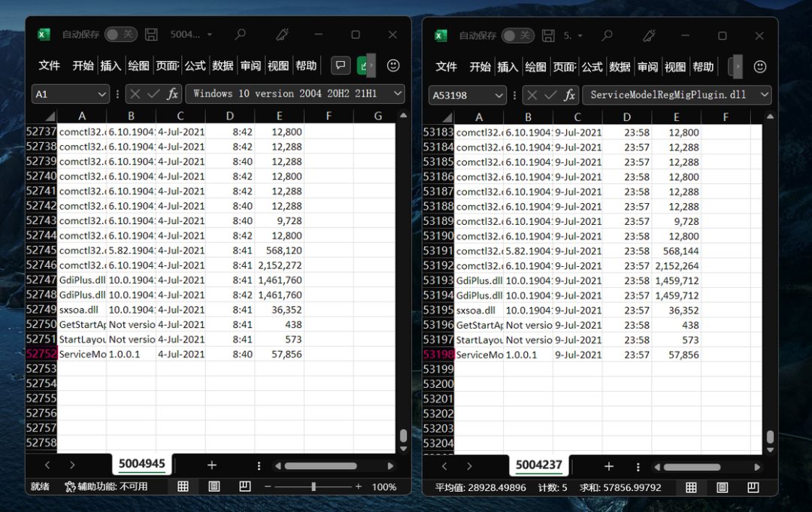This screenshot has height=512, width=812.
Task: Click the Save icon in left window
Action: point(151,35)
